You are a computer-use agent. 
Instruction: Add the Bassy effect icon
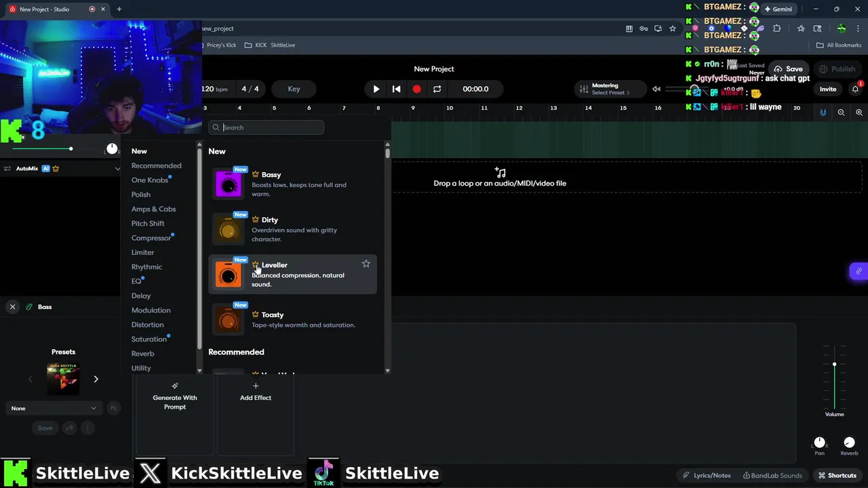(x=229, y=184)
